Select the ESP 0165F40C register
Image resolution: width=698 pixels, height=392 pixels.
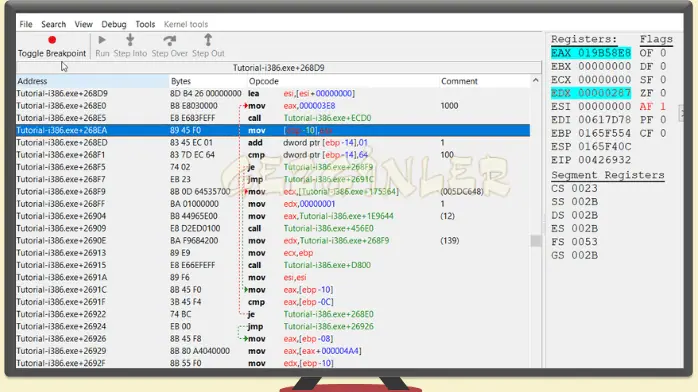(591, 146)
